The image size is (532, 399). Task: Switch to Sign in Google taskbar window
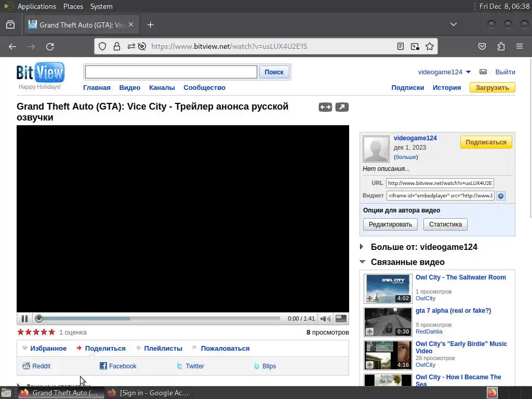[148, 393]
